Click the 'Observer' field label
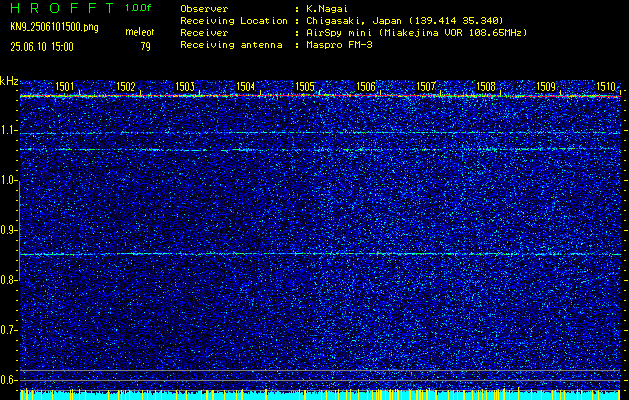The width and height of the screenshot is (629, 400). point(204,9)
